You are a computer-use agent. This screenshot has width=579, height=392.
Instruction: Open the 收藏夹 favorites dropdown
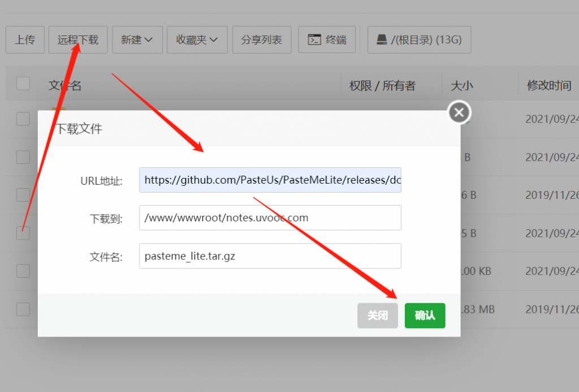pyautogui.click(x=197, y=40)
